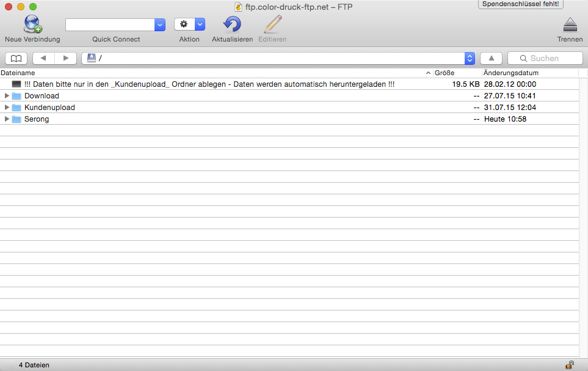Viewport: 588px width, 371px height.
Task: Click the Neue Verbindung globe icon
Action: point(32,24)
